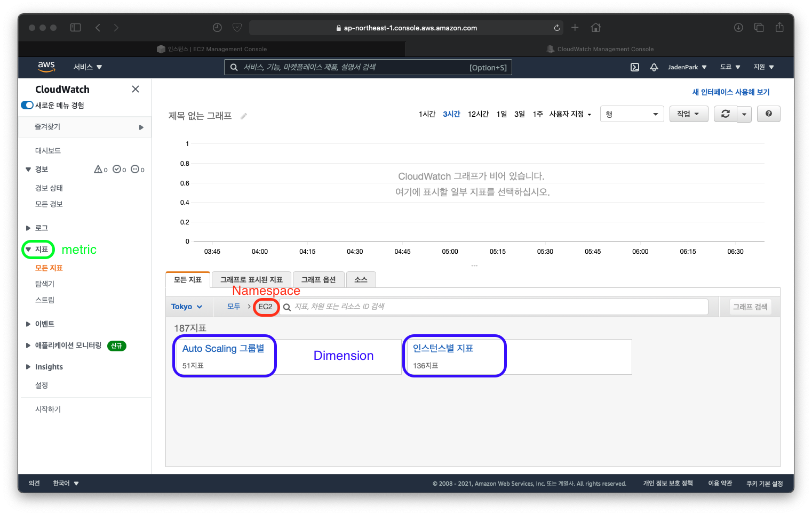Select the 12시간 time range

pyautogui.click(x=478, y=114)
